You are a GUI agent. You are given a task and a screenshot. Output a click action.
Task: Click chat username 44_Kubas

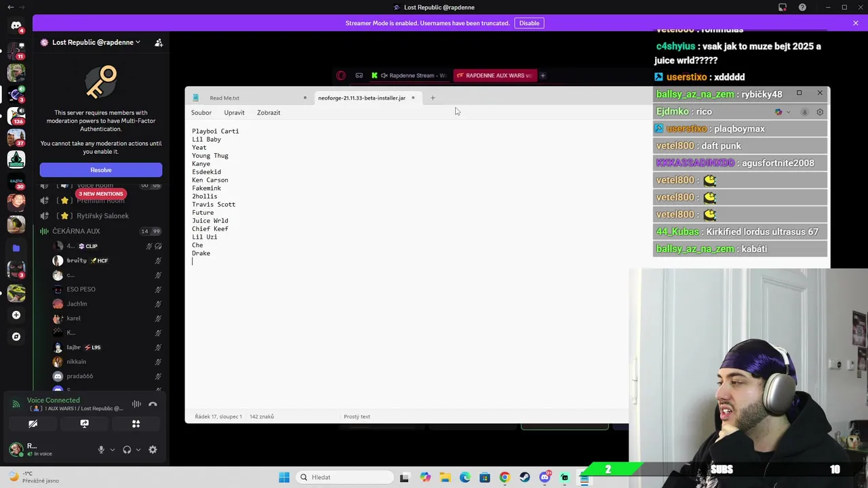click(x=677, y=231)
